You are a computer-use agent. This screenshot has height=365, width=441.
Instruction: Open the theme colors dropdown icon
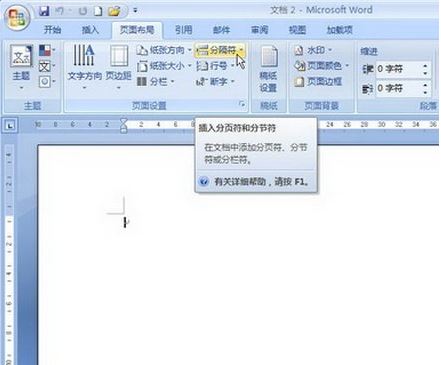coord(47,51)
